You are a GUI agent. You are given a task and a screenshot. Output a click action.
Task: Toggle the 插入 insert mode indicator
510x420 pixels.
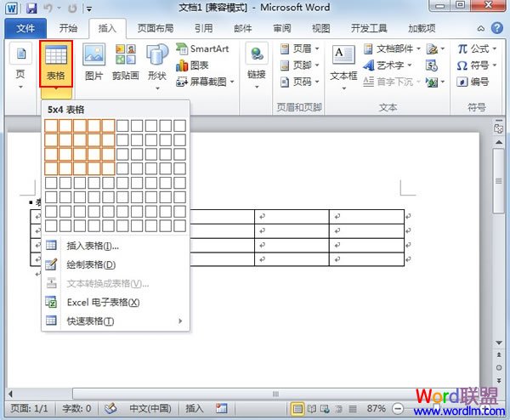pos(195,408)
